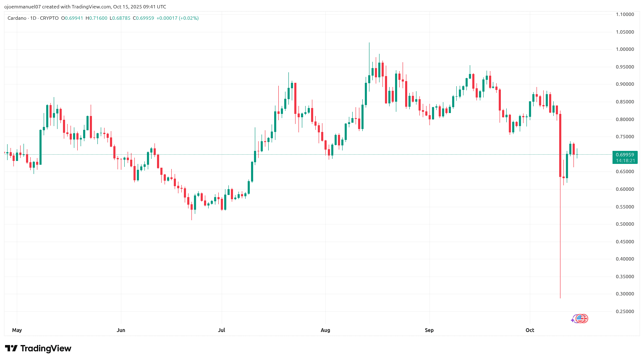The height and width of the screenshot is (361, 644).
Task: Click the Oct label on time axis
Action: coord(530,330)
